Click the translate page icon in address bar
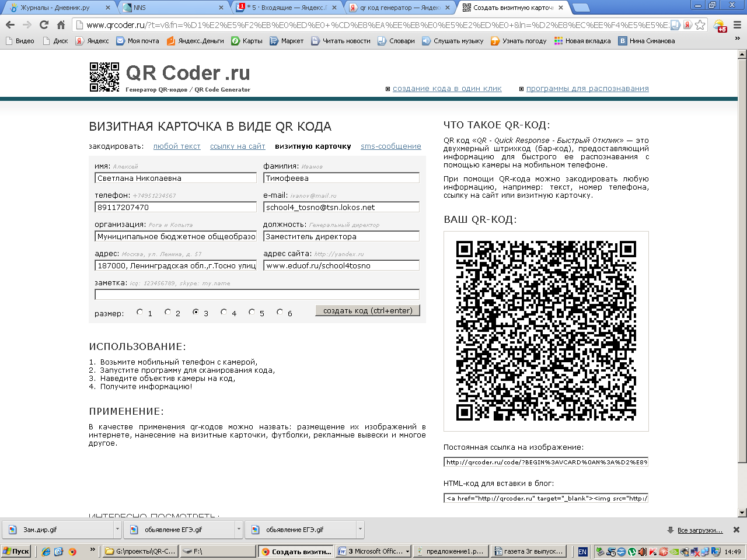This screenshot has width=747, height=560. [675, 25]
